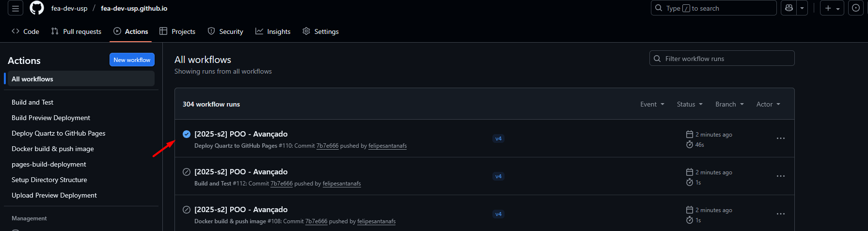Expand the Event filter dropdown
This screenshot has width=868, height=231.
coord(652,104)
